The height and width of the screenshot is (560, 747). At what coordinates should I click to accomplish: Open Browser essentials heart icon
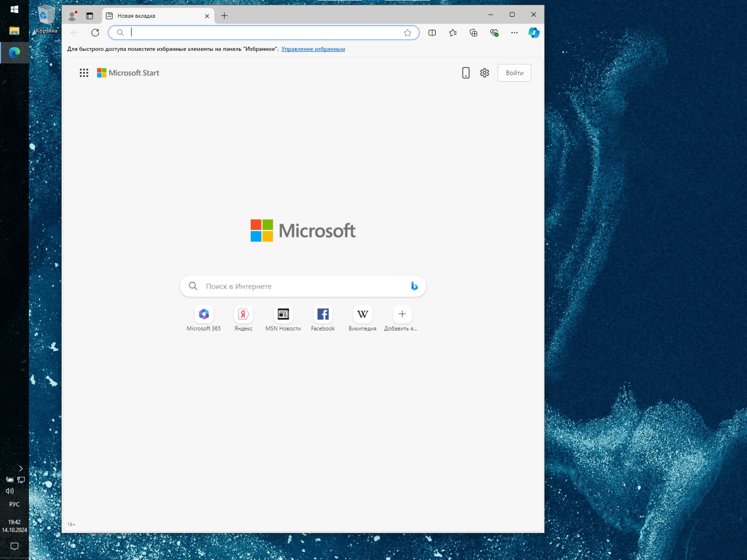tap(494, 32)
